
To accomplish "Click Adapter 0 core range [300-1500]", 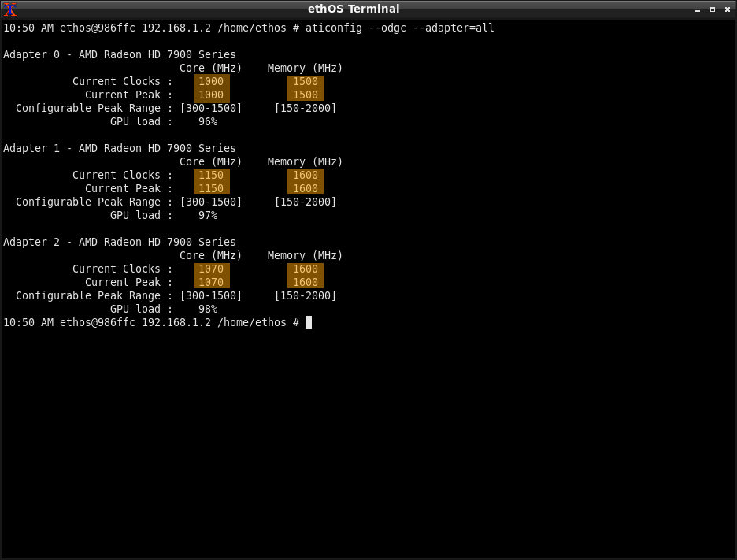I will tap(211, 108).
